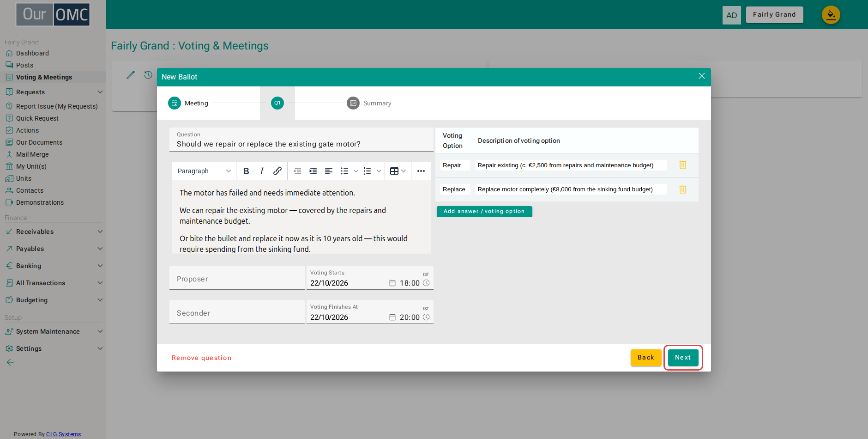868x439 pixels.
Task: Open clock picker for Voting Finishes time
Action: (426, 317)
